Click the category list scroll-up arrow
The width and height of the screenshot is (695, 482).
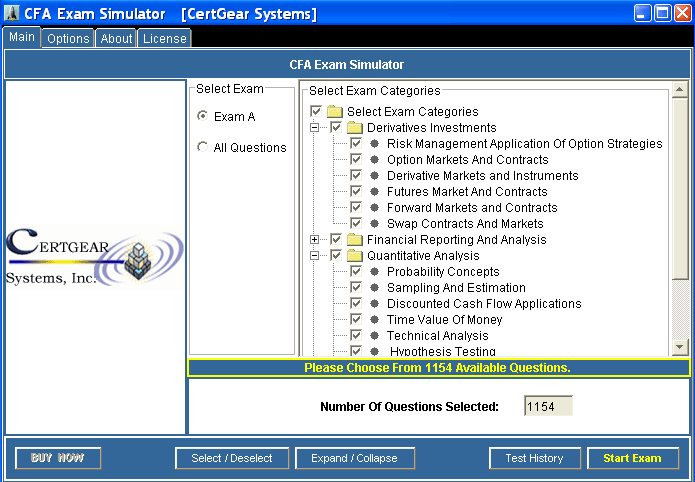(679, 90)
